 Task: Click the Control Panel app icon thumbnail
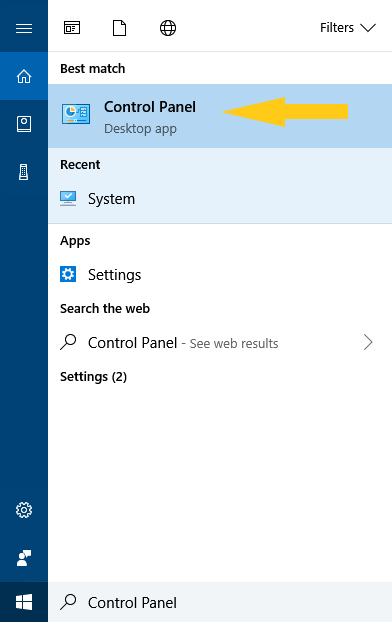(76, 114)
